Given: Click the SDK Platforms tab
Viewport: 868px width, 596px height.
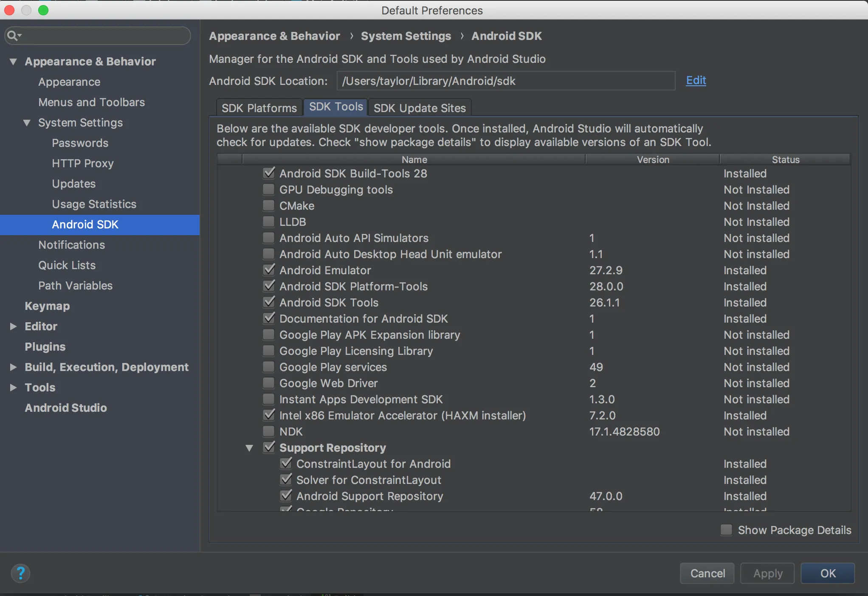Looking at the screenshot, I should pos(259,107).
